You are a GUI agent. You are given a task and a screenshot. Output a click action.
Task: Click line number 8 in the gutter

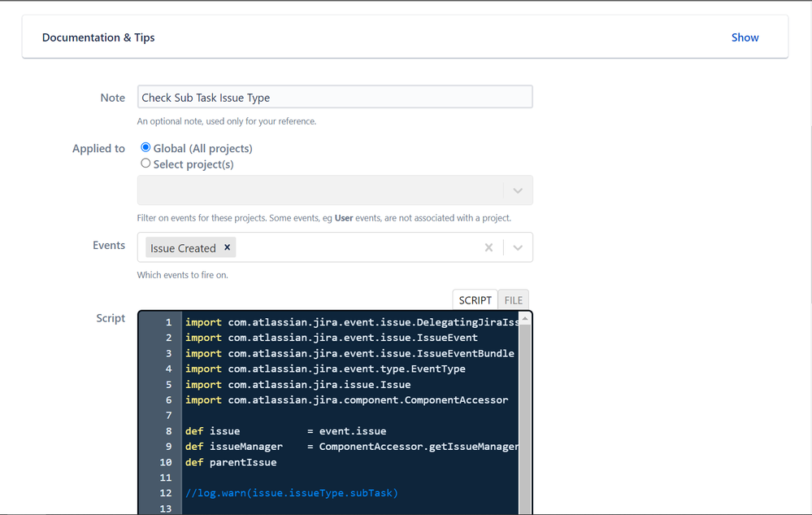coord(168,431)
